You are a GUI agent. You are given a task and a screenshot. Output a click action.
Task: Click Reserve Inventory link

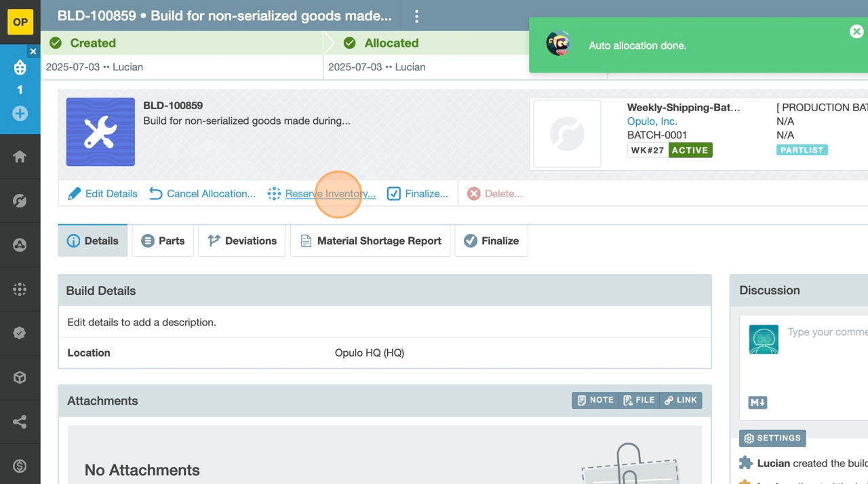[330, 194]
